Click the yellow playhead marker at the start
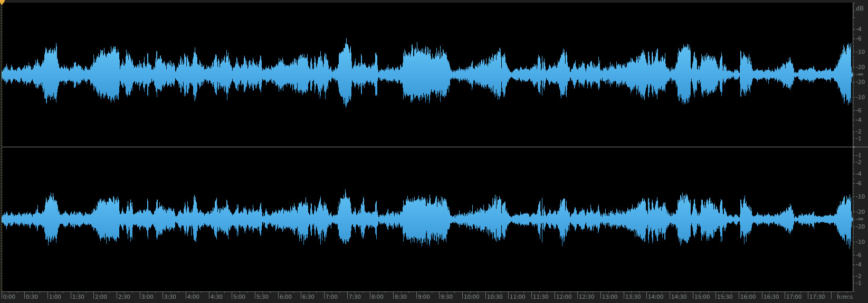 pos(2,3)
